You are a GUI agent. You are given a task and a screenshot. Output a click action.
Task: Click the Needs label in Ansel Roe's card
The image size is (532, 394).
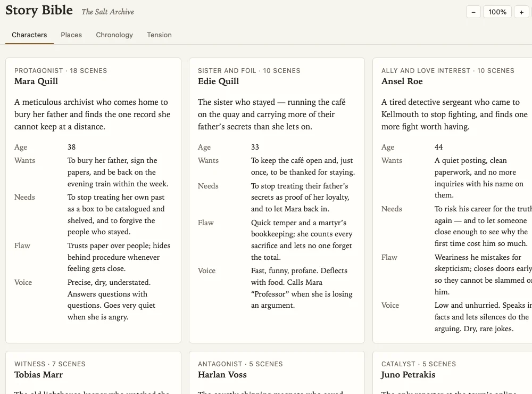[x=392, y=209]
